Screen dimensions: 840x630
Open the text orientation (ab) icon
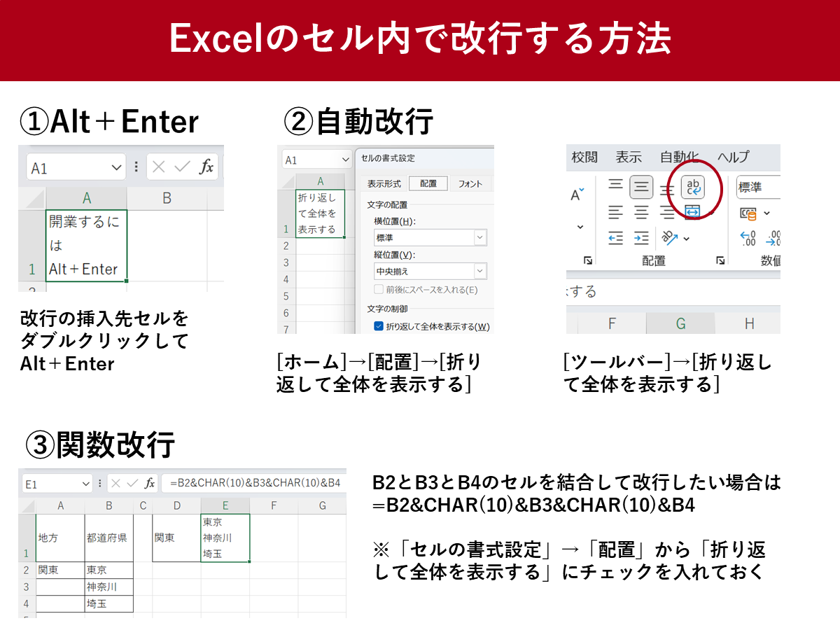pyautogui.click(x=668, y=237)
